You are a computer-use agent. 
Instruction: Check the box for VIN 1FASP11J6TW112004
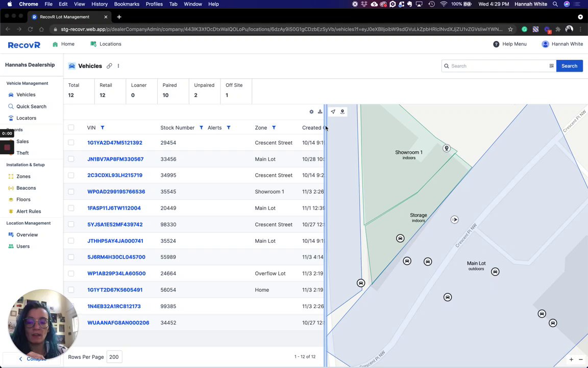pos(71,208)
